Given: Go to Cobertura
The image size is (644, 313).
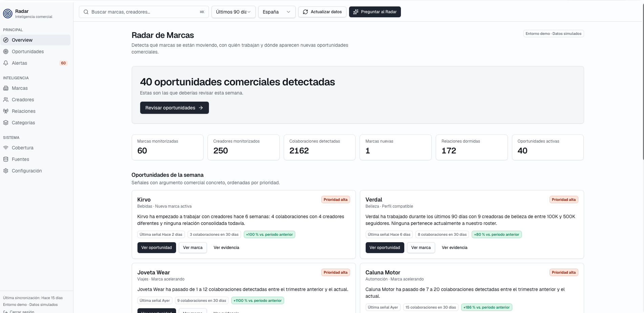Looking at the screenshot, I should pos(36,148).
